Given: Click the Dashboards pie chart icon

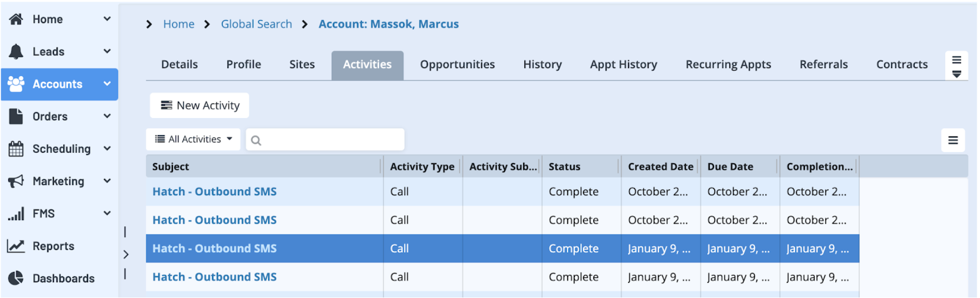Looking at the screenshot, I should coord(16,278).
